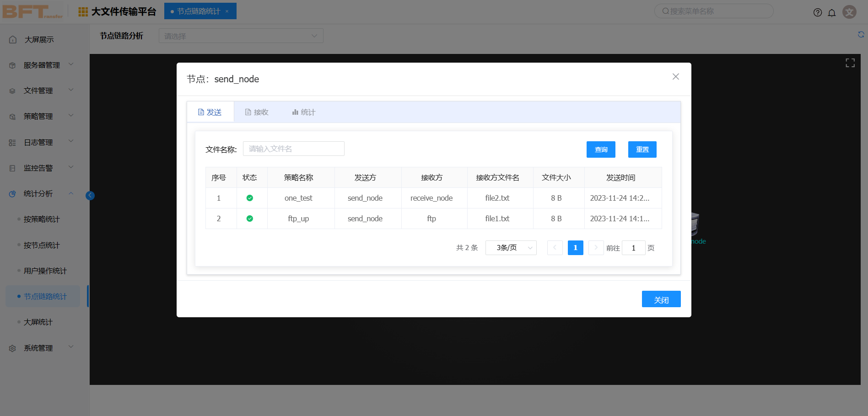Screen dimensions: 868x416
Task: Click the 查询 button
Action: pos(600,149)
